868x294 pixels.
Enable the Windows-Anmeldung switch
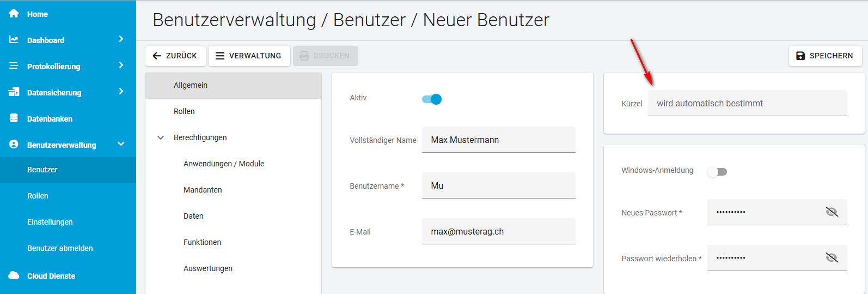717,172
